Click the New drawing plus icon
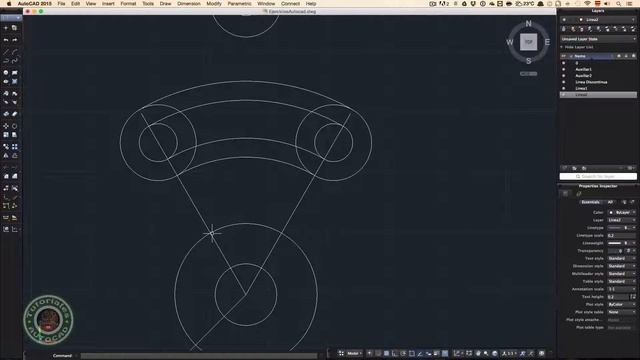Screen dimensions: 640x360 coord(6,28)
